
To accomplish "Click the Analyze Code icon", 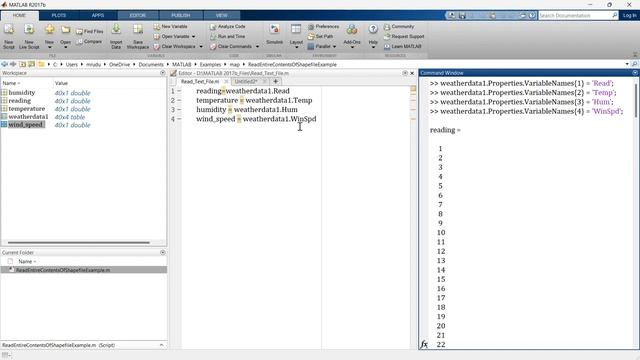I will click(x=213, y=27).
